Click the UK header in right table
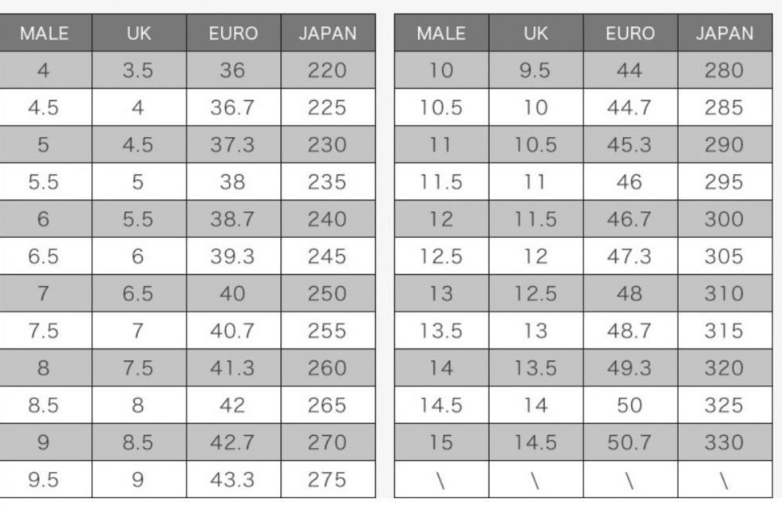 click(x=536, y=34)
